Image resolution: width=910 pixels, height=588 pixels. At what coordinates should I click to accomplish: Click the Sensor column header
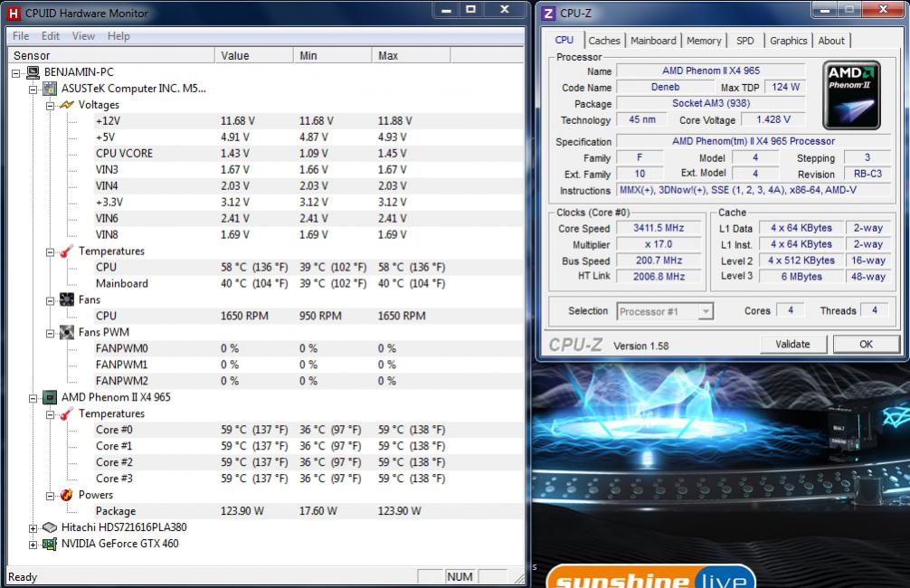pyautogui.click(x=111, y=56)
